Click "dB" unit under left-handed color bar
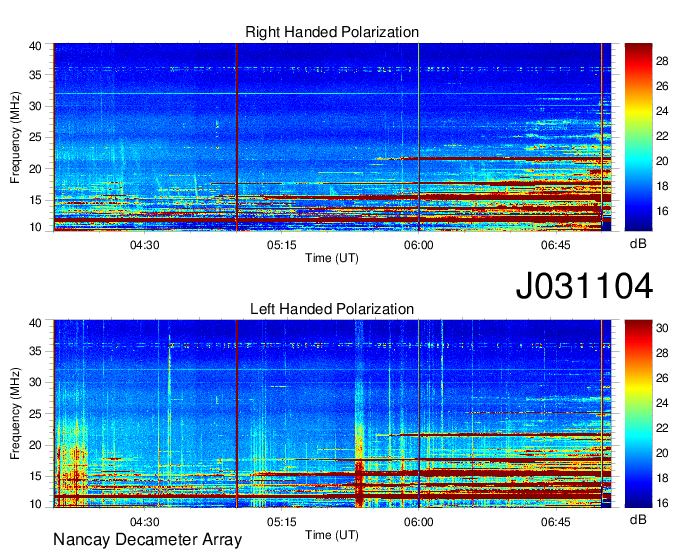The image size is (680, 552). pyautogui.click(x=638, y=520)
